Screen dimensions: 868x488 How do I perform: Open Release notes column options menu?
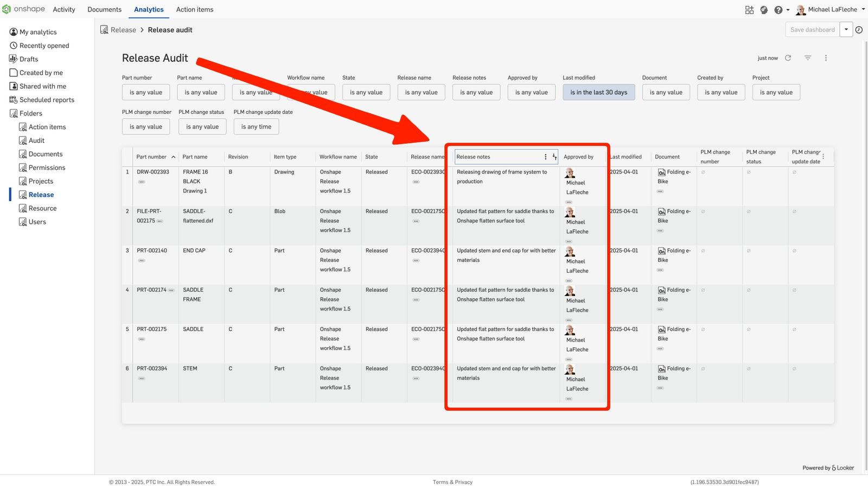point(545,157)
